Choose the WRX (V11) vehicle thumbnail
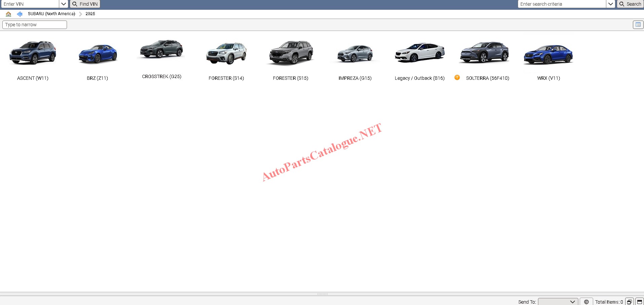644x305 pixels. [x=548, y=55]
